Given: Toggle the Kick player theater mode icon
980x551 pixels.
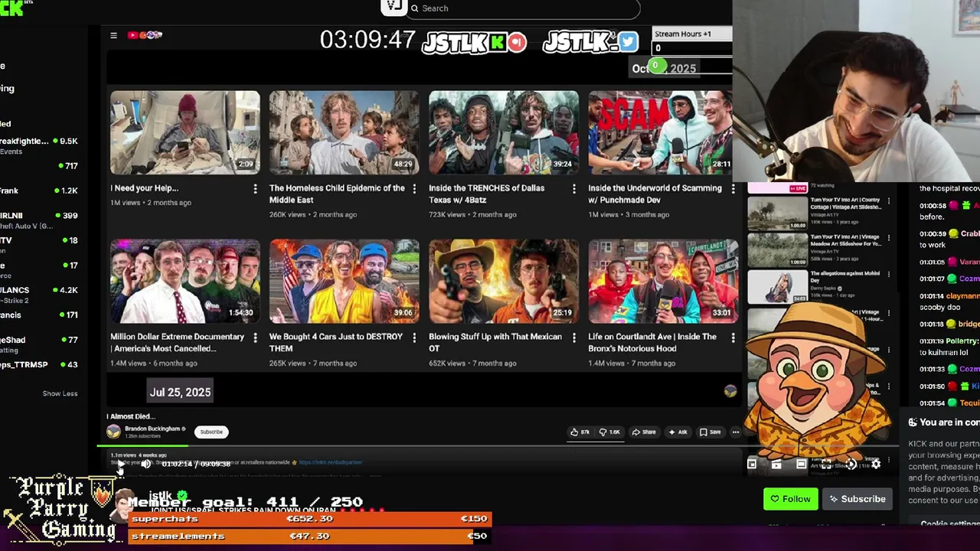Looking at the screenshot, I should tap(801, 464).
